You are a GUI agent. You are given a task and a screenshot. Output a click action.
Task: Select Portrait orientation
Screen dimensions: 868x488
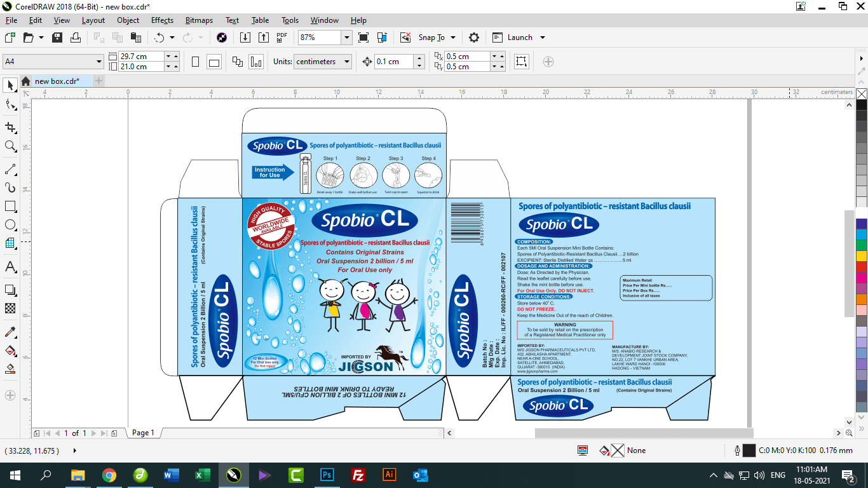pos(196,62)
